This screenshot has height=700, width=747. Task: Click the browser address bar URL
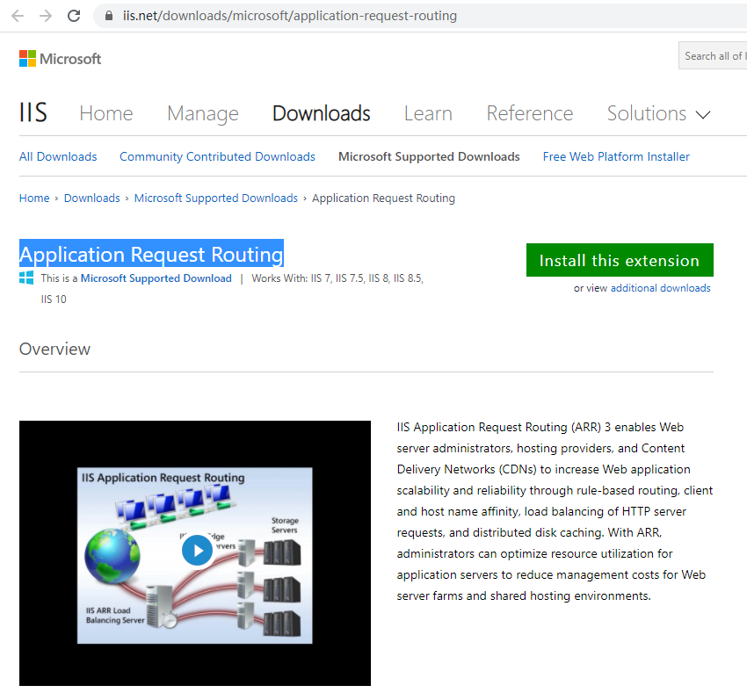point(290,16)
